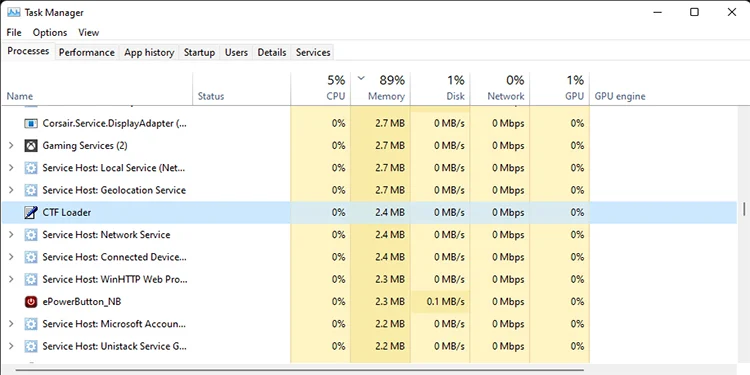Click the Task Manager title bar icon
The width and height of the screenshot is (750, 375).
pyautogui.click(x=13, y=12)
